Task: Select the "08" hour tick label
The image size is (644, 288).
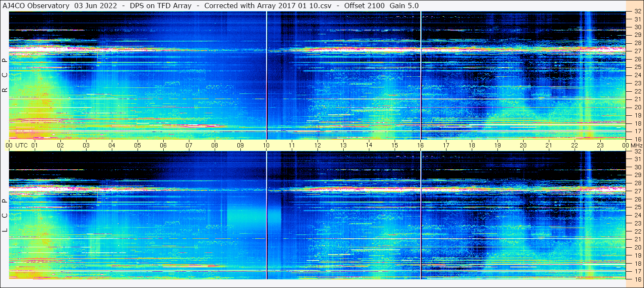Action: [215, 145]
